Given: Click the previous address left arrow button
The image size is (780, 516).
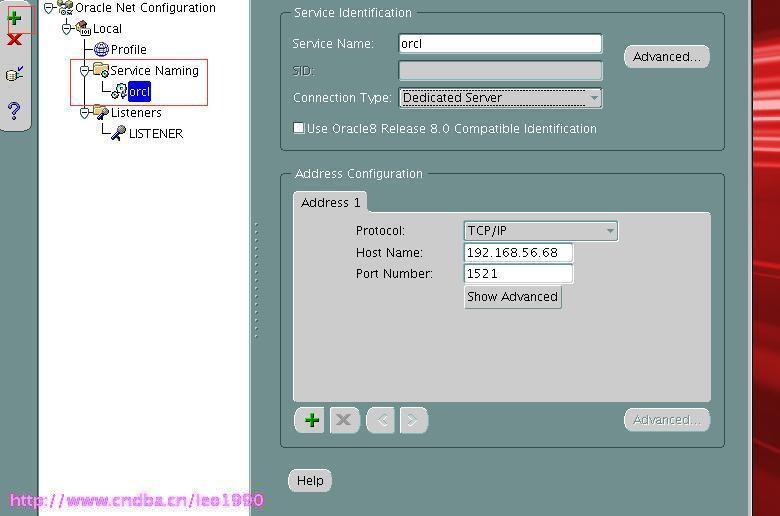Looking at the screenshot, I should pyautogui.click(x=381, y=420).
